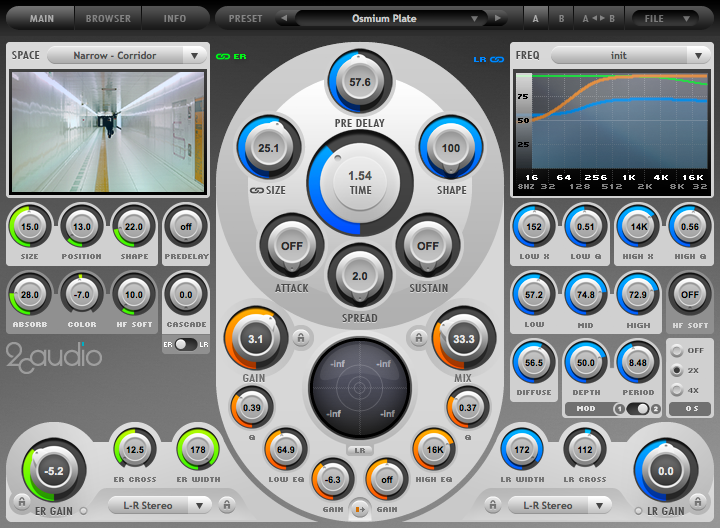Image resolution: width=720 pixels, height=528 pixels.
Task: Select the previous preset arrow
Action: (284, 18)
